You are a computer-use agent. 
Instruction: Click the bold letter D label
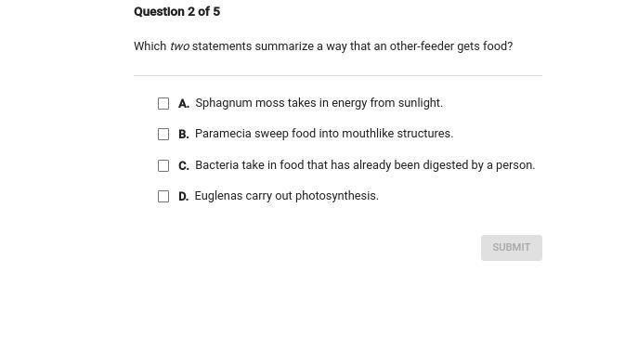click(x=183, y=197)
